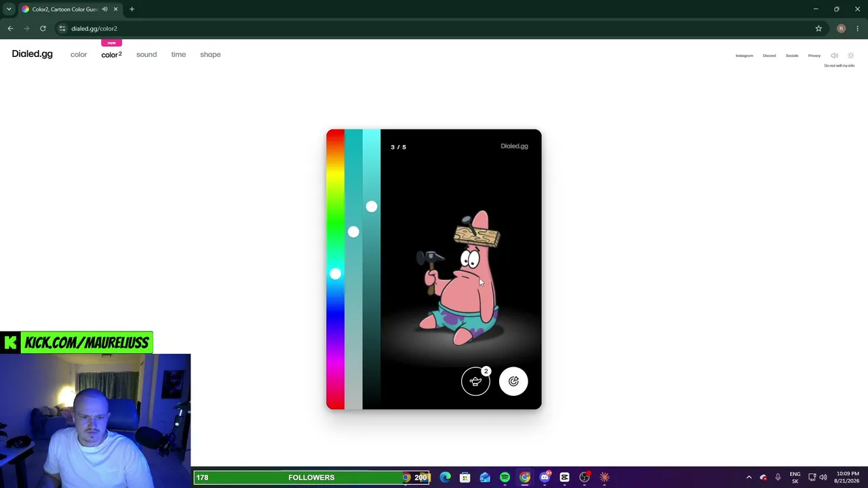This screenshot has width=868, height=488.
Task: Click the address bar URL
Action: [94, 28]
